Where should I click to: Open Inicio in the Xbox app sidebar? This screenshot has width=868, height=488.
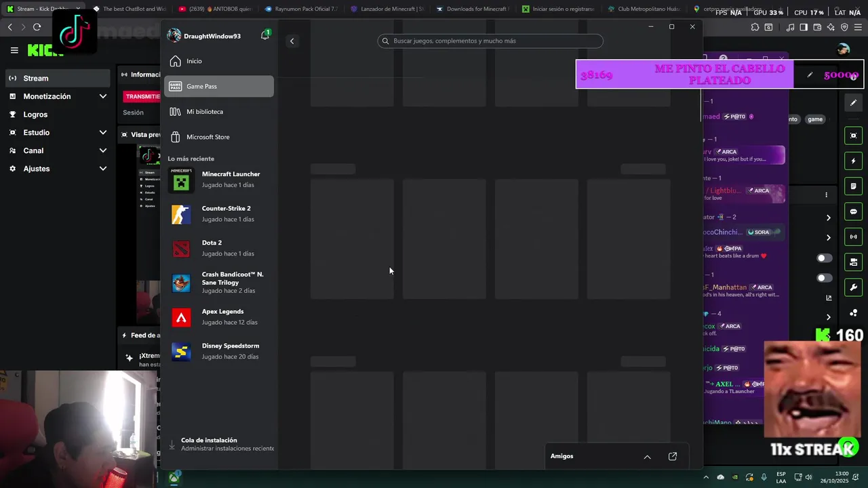pyautogui.click(x=218, y=61)
